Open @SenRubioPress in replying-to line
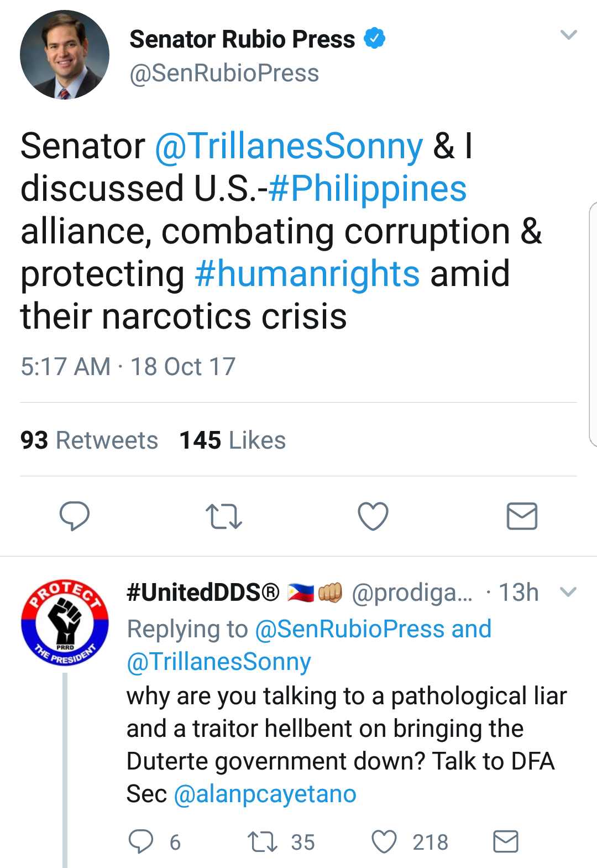The height and width of the screenshot is (868, 597). pos(350,629)
